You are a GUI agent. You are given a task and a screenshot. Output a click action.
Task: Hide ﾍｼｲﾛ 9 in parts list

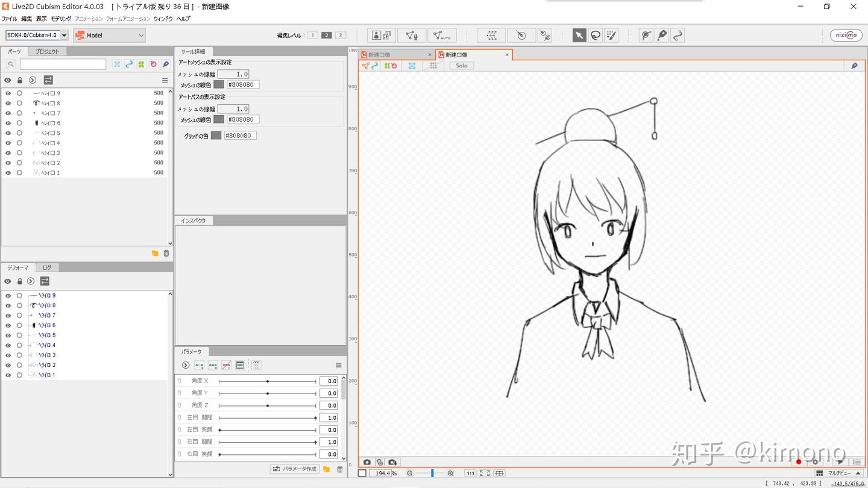coord(8,93)
